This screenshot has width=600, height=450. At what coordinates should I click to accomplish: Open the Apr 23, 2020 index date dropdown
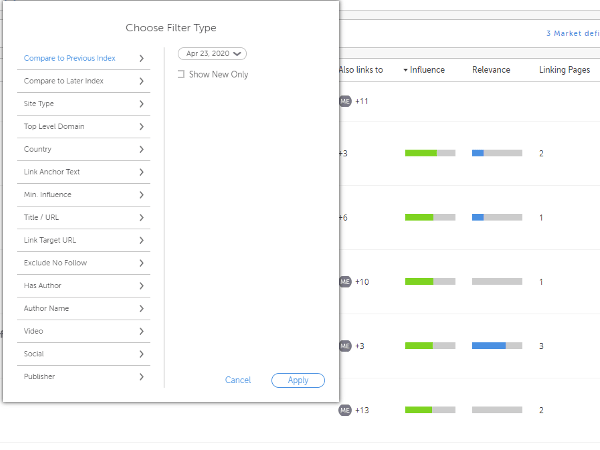point(212,54)
